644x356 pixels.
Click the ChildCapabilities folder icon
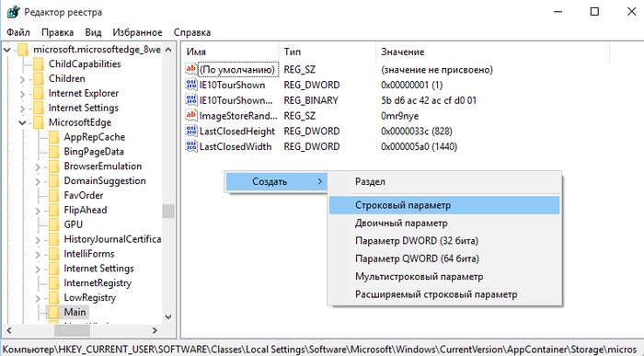click(39, 64)
